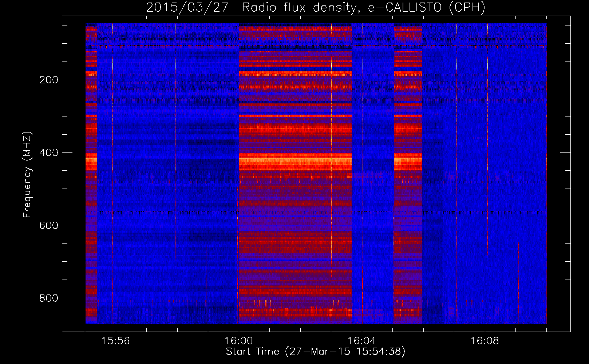
Task: Click the 16:04 time tick label
Action: (x=362, y=341)
